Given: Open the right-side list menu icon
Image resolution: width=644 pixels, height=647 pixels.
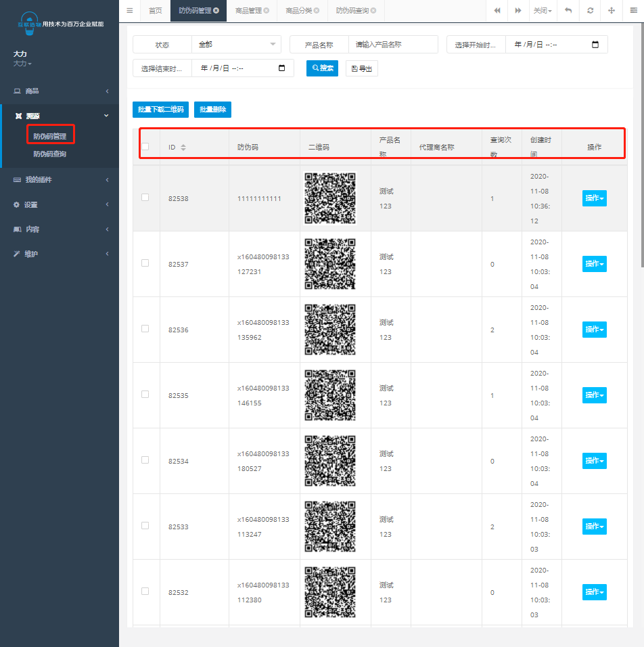Looking at the screenshot, I should pyautogui.click(x=634, y=11).
